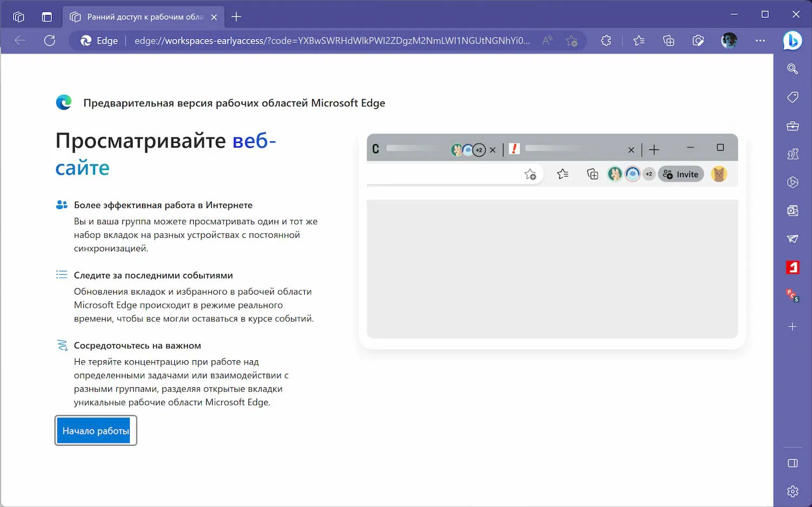Open the tab actions menu
Screen dimensions: 812x507
pos(47,17)
